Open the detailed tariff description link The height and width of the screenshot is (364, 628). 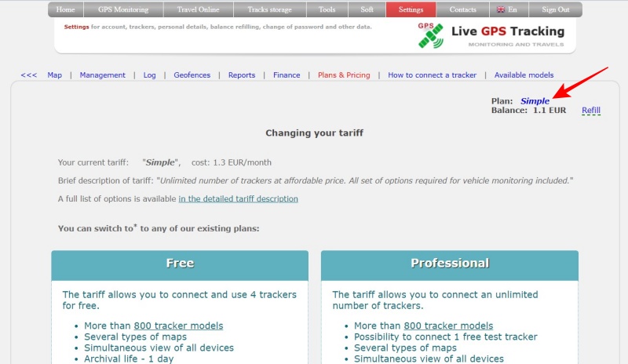click(238, 199)
